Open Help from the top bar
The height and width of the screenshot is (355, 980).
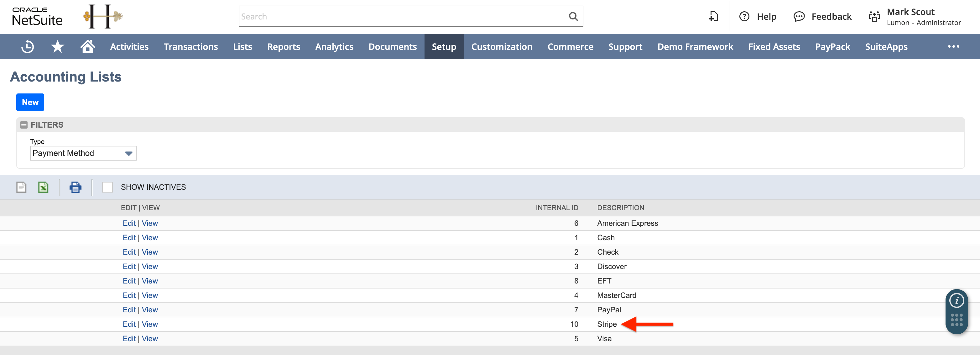coord(758,16)
